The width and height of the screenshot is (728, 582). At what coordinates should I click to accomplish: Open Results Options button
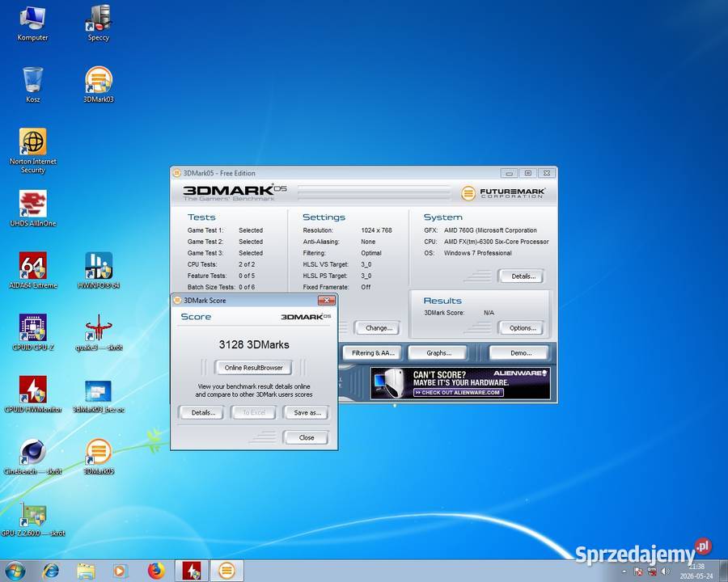(523, 328)
